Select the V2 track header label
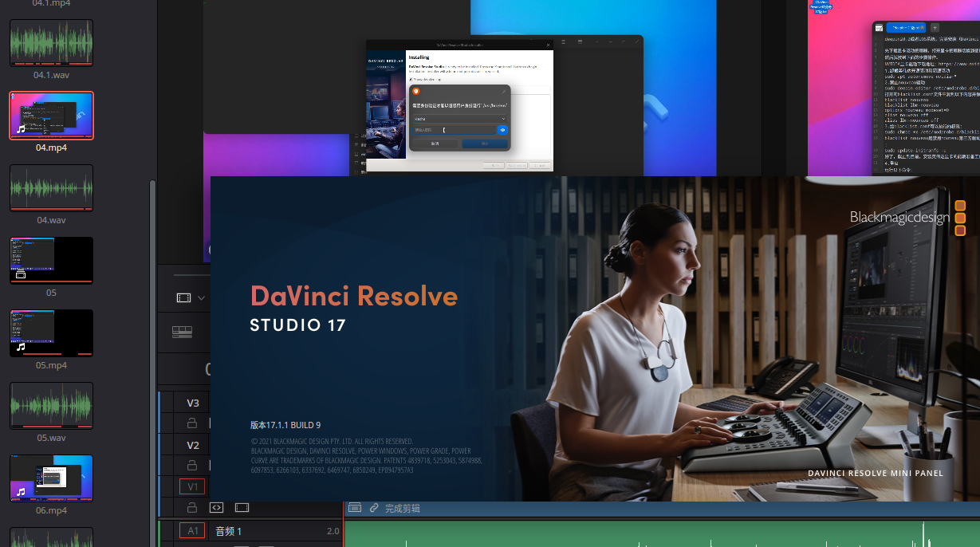This screenshot has width=980, height=547. tap(193, 446)
